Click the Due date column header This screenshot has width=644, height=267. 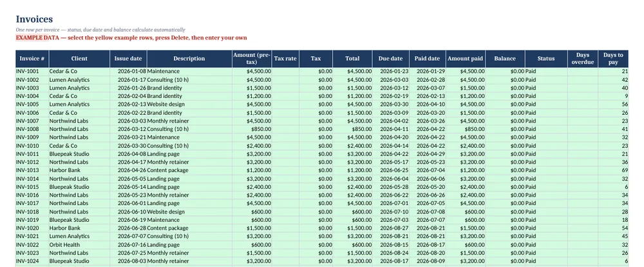(x=391, y=59)
